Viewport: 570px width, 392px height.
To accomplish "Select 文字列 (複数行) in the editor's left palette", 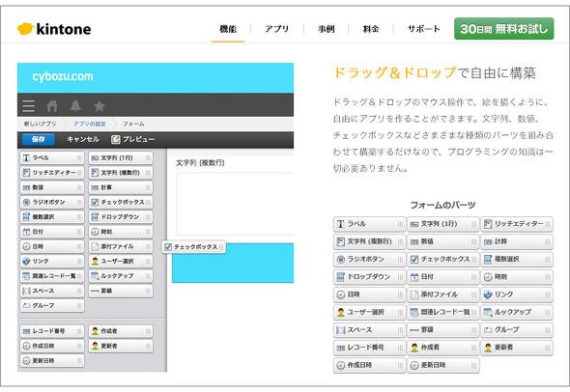I will pos(121,173).
